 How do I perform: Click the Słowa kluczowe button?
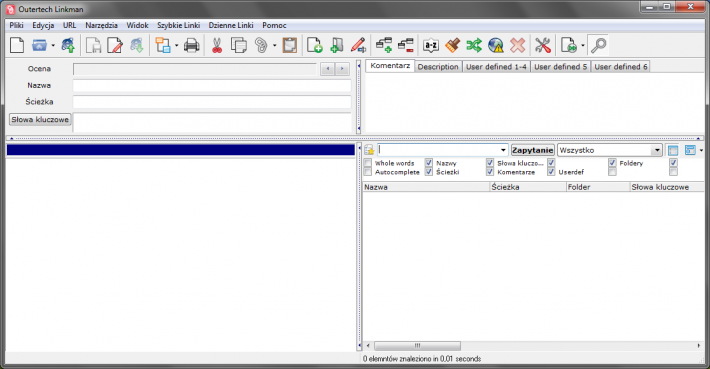40,120
